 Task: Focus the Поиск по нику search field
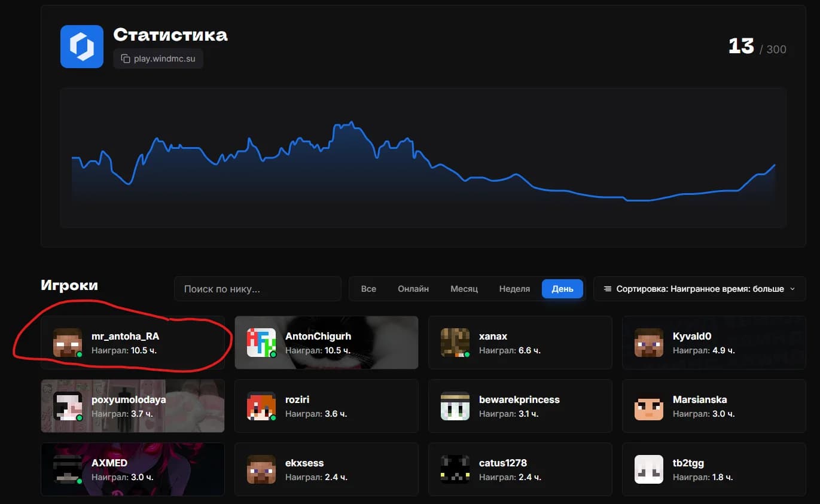(258, 289)
